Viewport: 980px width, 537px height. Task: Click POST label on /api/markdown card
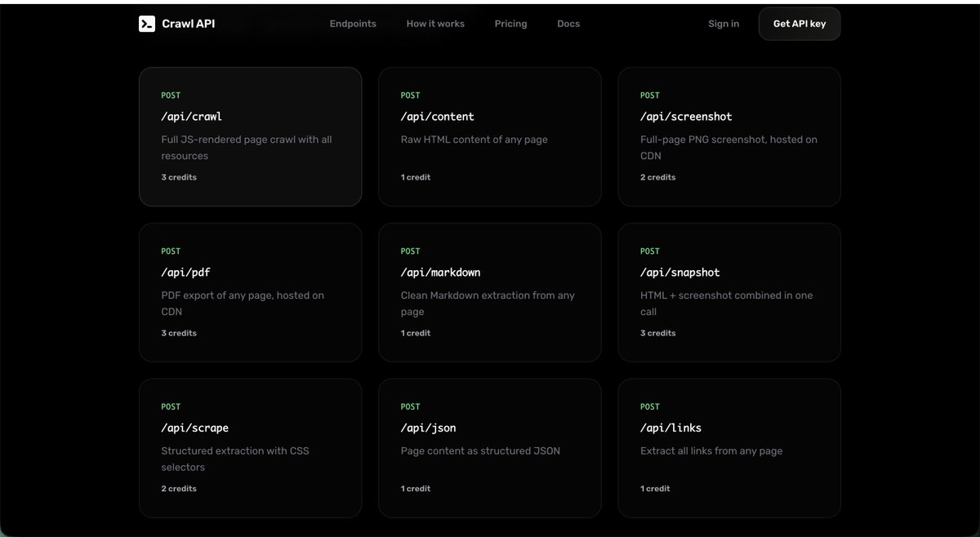410,251
